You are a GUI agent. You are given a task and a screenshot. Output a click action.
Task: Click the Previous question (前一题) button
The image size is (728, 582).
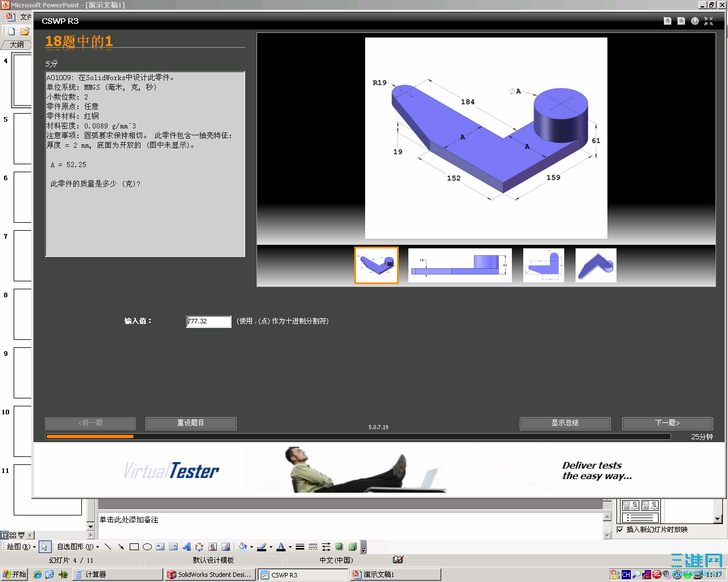pos(90,423)
